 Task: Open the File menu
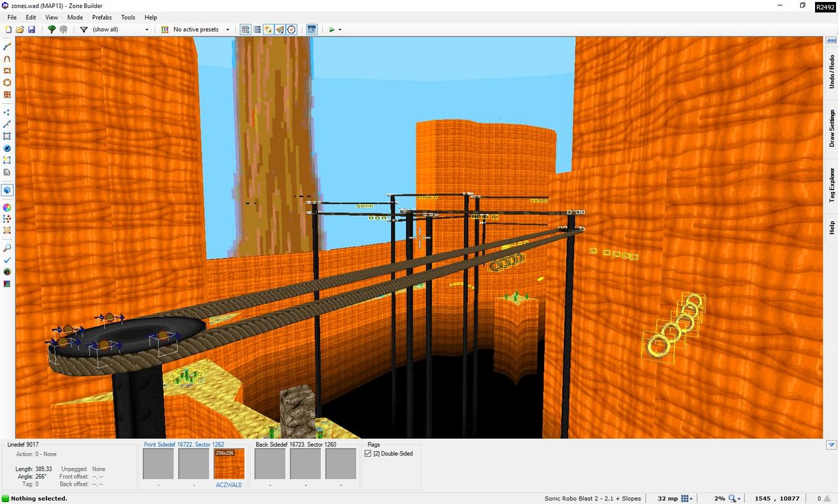(12, 17)
